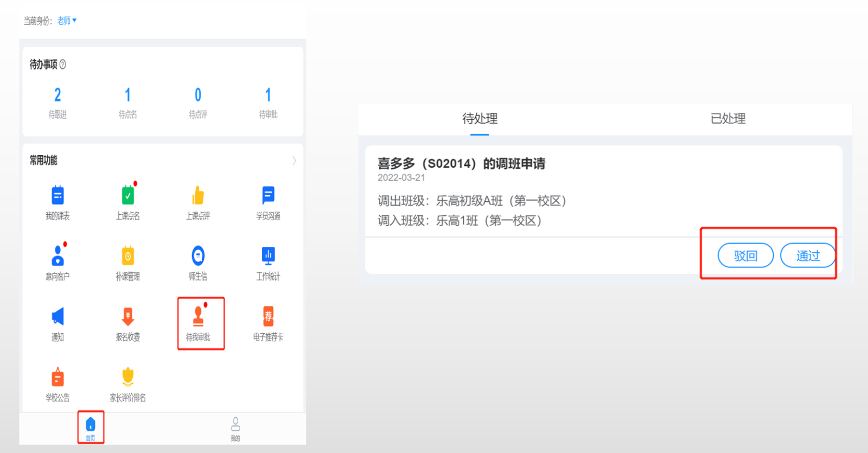This screenshot has width=868, height=453.
Task: Click the 驳回 reject button
Action: point(745,256)
